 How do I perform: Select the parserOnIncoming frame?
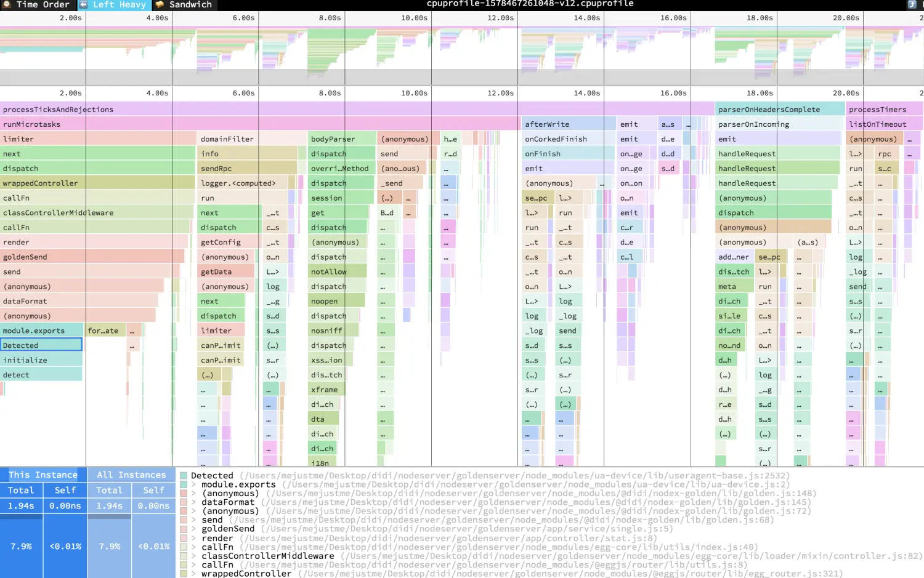point(779,124)
